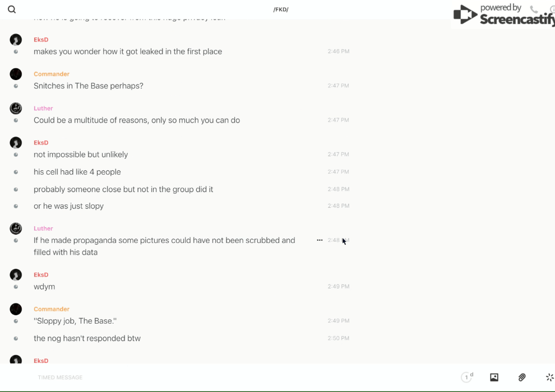Click status dot beside "or he was just slopy"
This screenshot has height=392, width=555.
pos(16,206)
